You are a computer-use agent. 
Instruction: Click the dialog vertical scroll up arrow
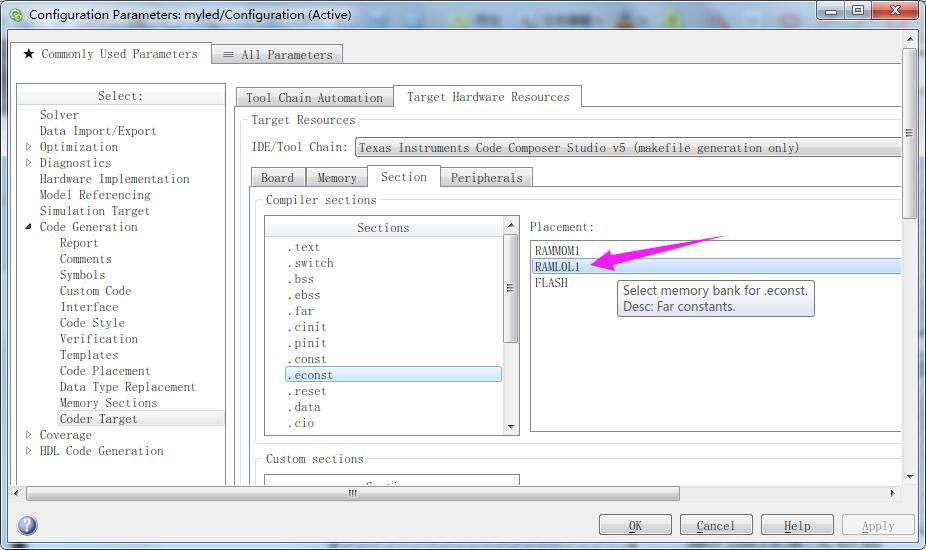point(909,39)
